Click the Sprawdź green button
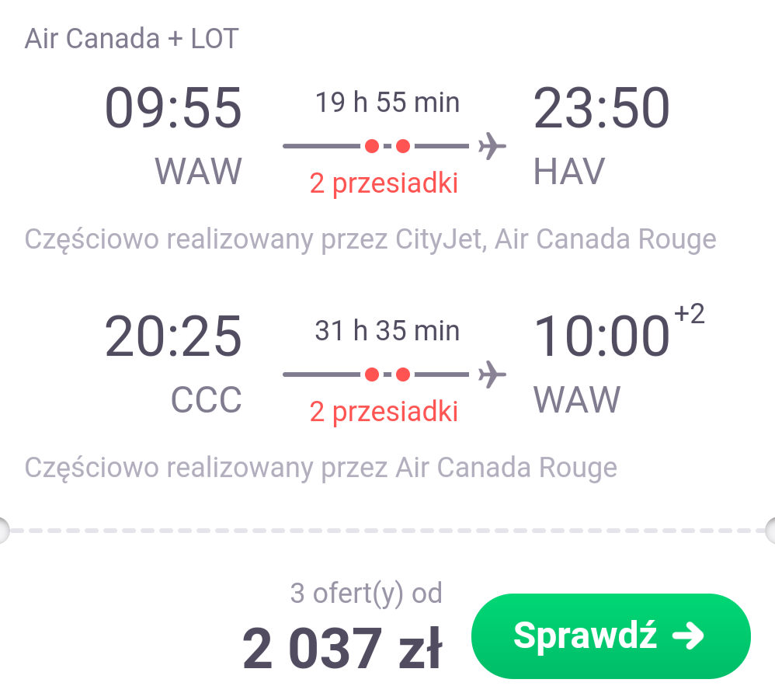Viewport: 775px width, 700px height. (611, 636)
